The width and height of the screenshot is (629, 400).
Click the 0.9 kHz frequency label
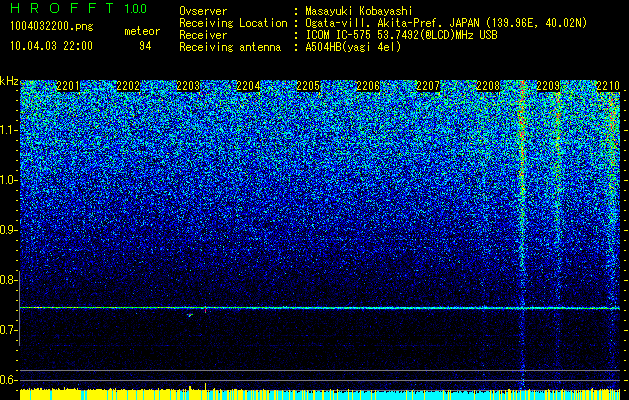tap(8, 230)
